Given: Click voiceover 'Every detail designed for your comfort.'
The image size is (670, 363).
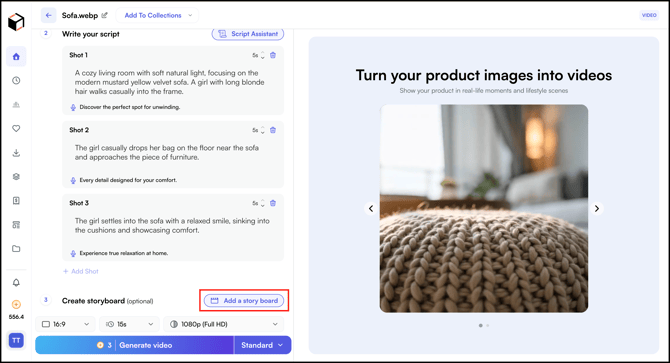Looking at the screenshot, I should (128, 180).
